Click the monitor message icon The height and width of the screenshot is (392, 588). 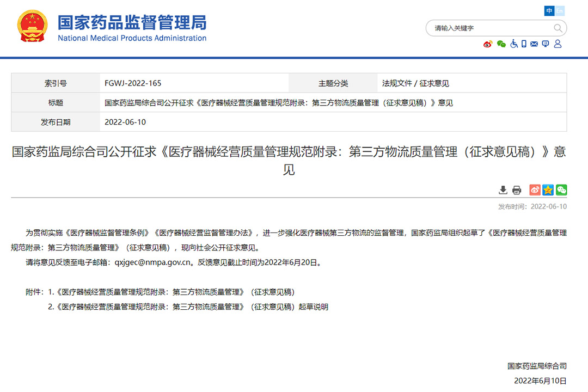click(546, 44)
